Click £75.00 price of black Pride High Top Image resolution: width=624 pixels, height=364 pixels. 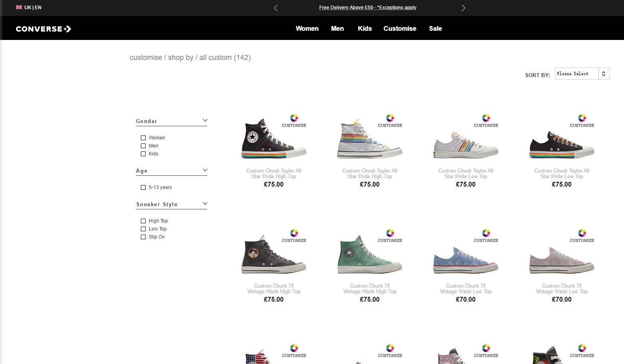pyautogui.click(x=274, y=184)
